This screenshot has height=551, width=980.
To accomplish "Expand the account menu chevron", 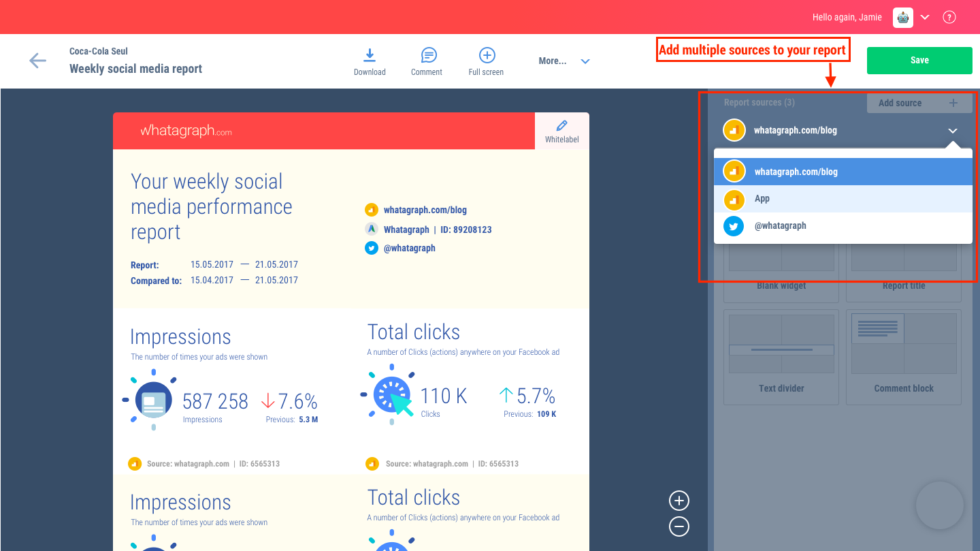I will [925, 18].
